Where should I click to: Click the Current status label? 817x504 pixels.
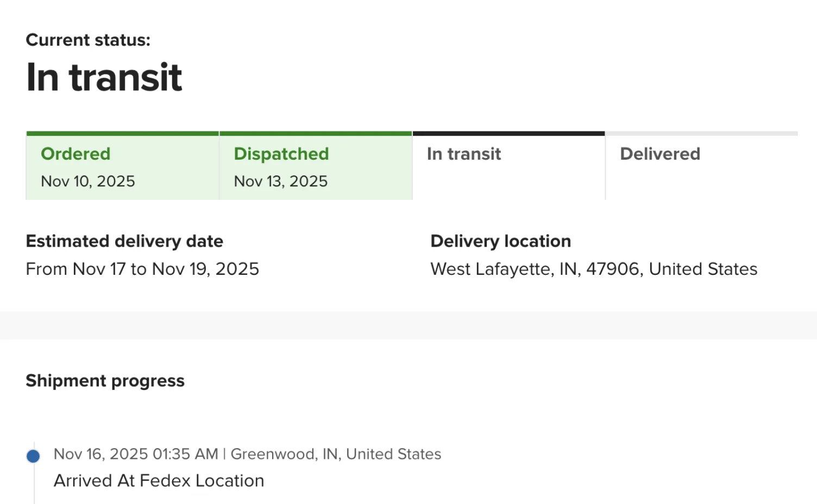pyautogui.click(x=88, y=40)
